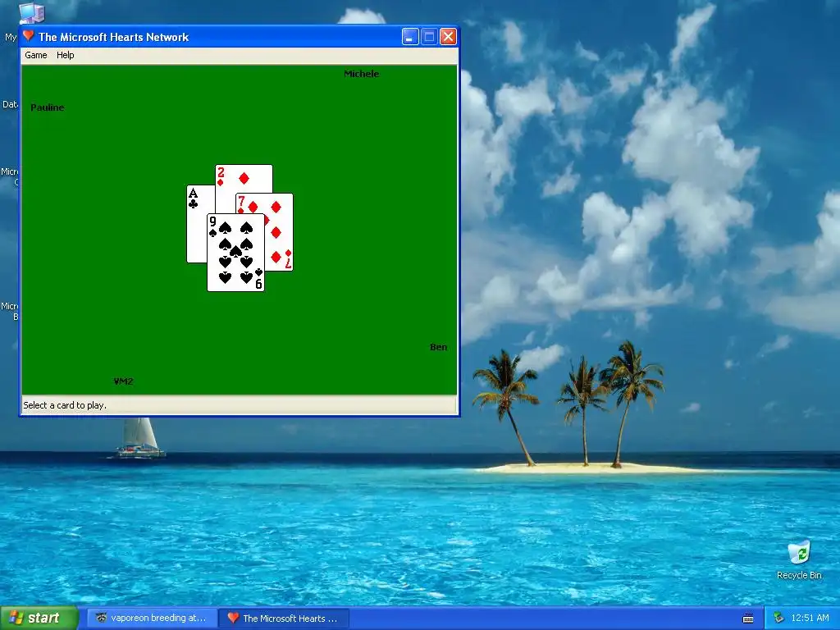Click the player name Ben
The image size is (840, 630).
[x=438, y=347]
